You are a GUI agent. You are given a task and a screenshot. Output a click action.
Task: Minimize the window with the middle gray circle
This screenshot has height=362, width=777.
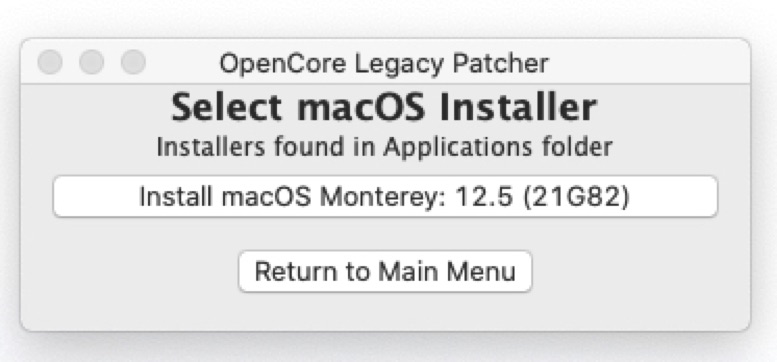[92, 62]
